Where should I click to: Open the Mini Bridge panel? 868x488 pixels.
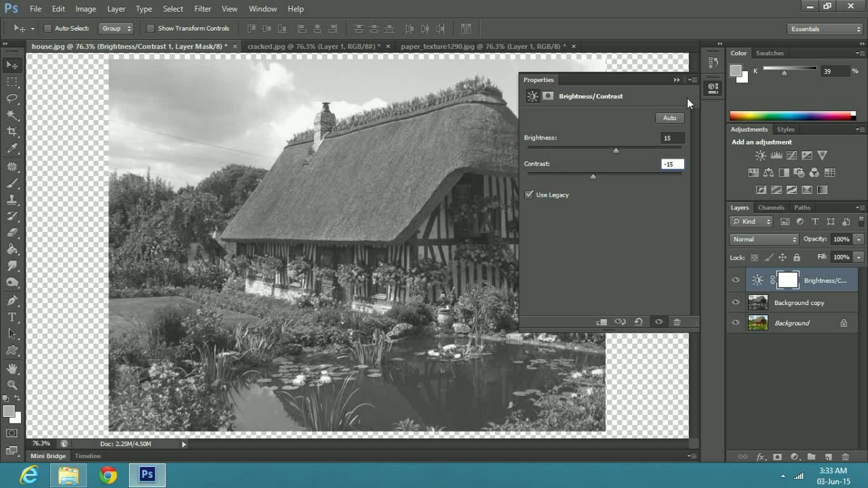point(48,456)
